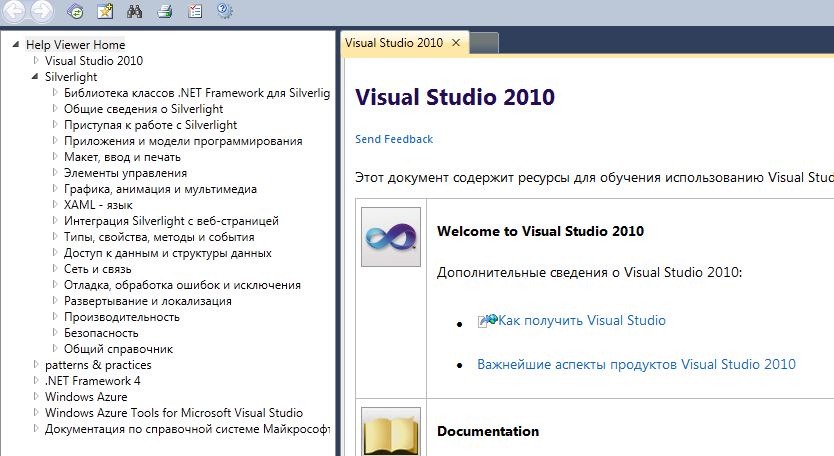Viewport: 834px width, 456px height.
Task: Click the Visual Studio infinity logo
Action: coord(390,237)
